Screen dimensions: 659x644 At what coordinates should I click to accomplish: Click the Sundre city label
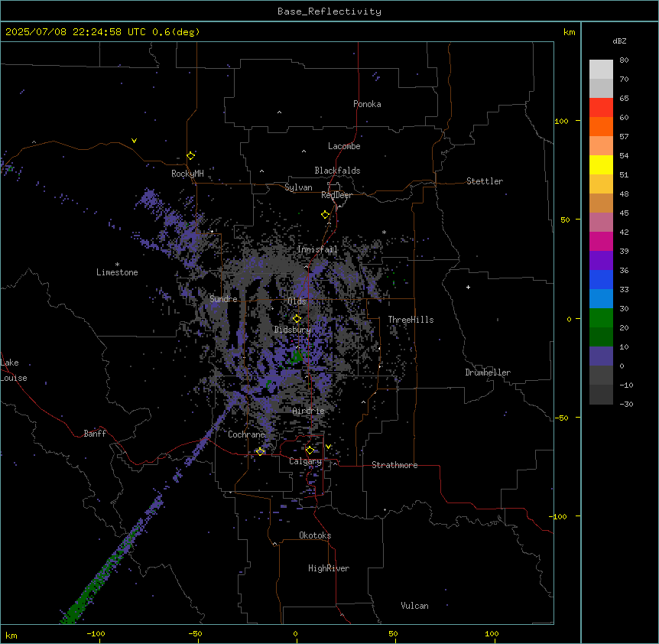(223, 299)
